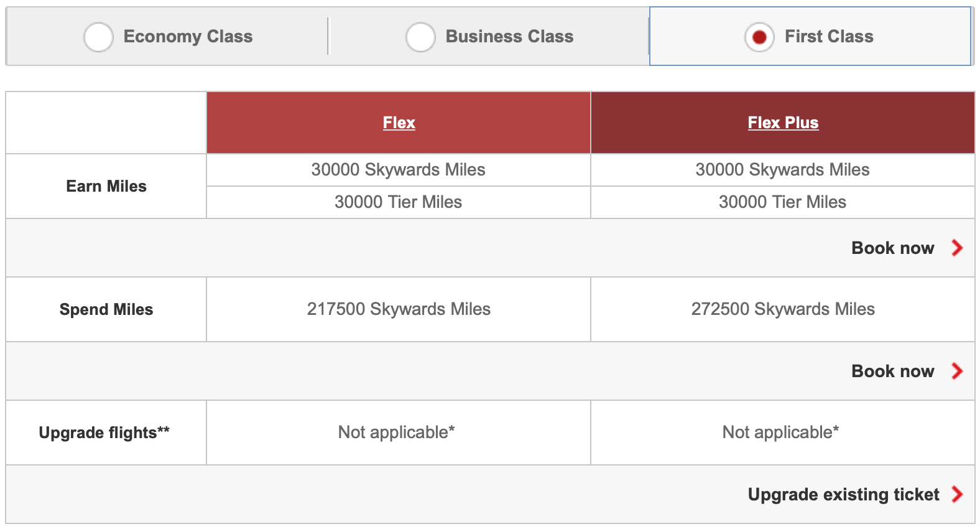The height and width of the screenshot is (529, 980).
Task: Click the 217500 Skywards Miles cell
Action: 399,309
